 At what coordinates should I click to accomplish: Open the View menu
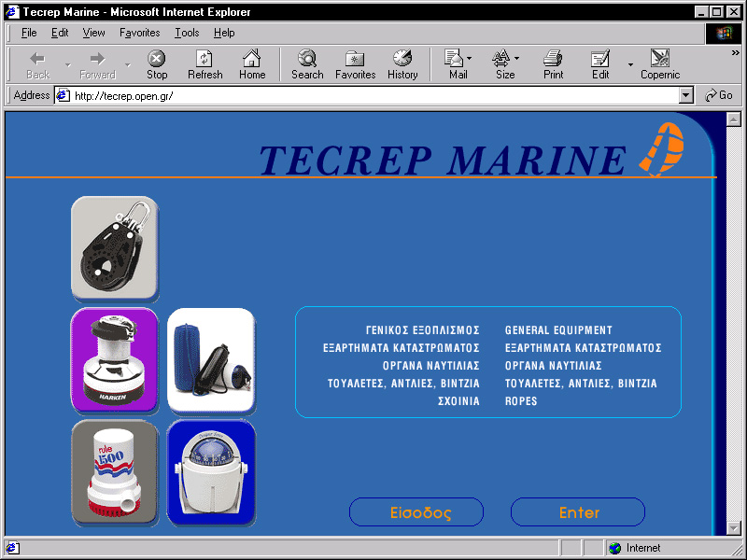[x=93, y=33]
